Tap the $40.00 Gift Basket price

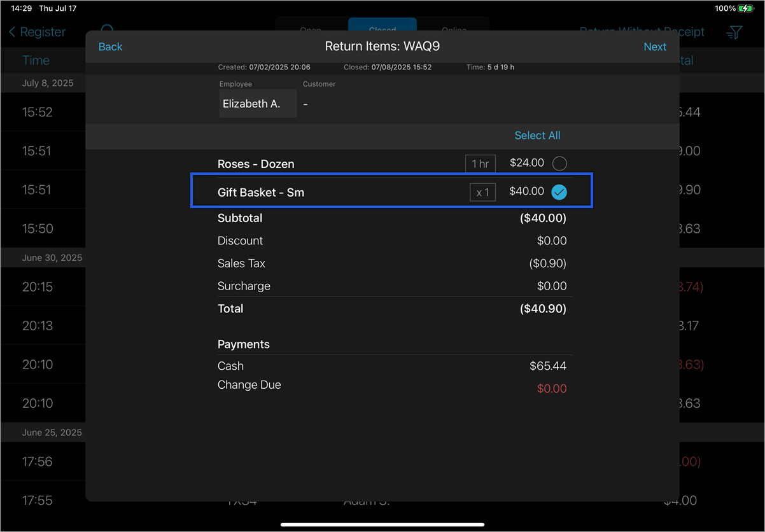[x=526, y=192]
